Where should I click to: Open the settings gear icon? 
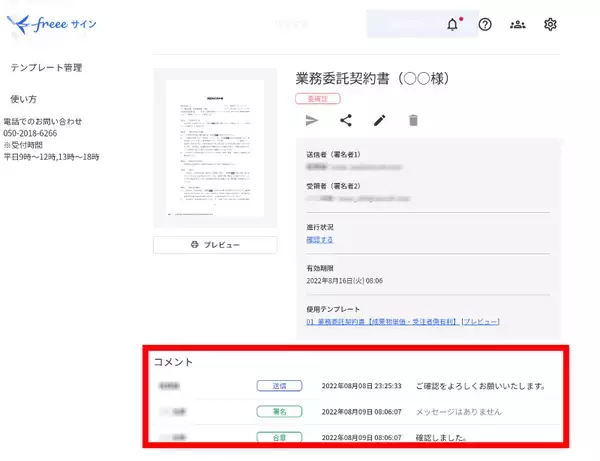[549, 24]
